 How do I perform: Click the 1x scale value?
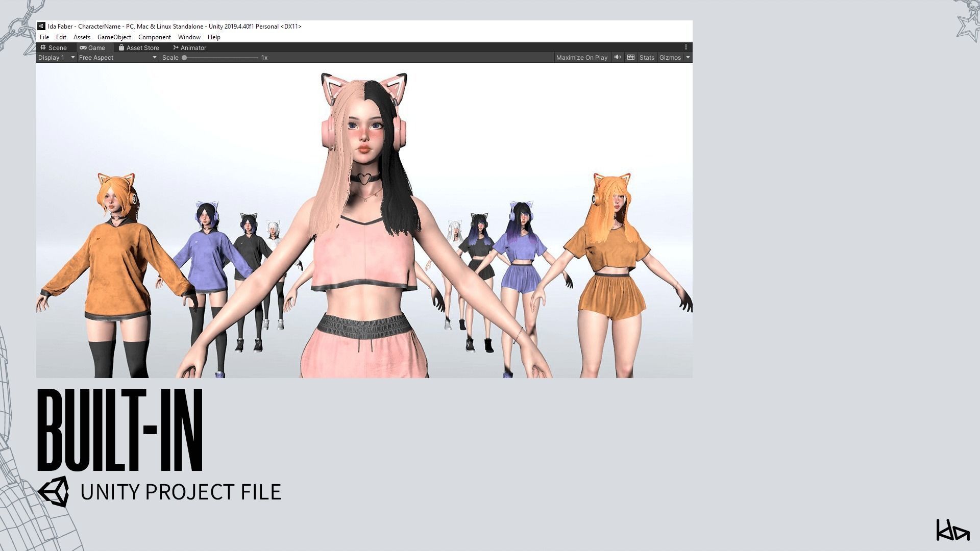click(x=264, y=58)
